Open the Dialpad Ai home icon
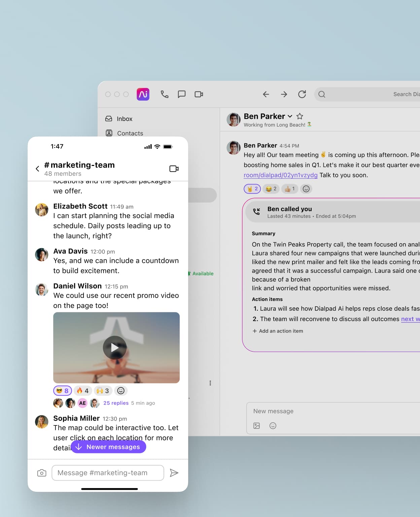420x517 pixels. (143, 94)
